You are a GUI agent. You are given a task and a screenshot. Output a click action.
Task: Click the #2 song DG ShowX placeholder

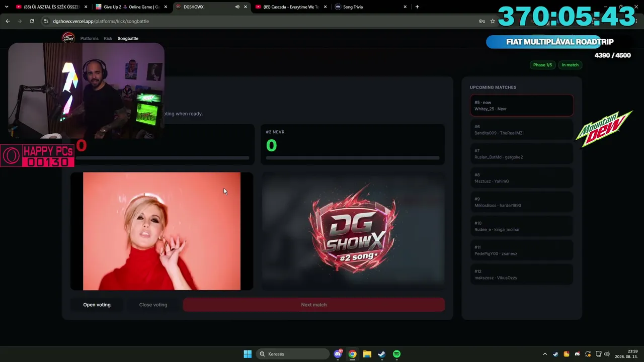[353, 231]
